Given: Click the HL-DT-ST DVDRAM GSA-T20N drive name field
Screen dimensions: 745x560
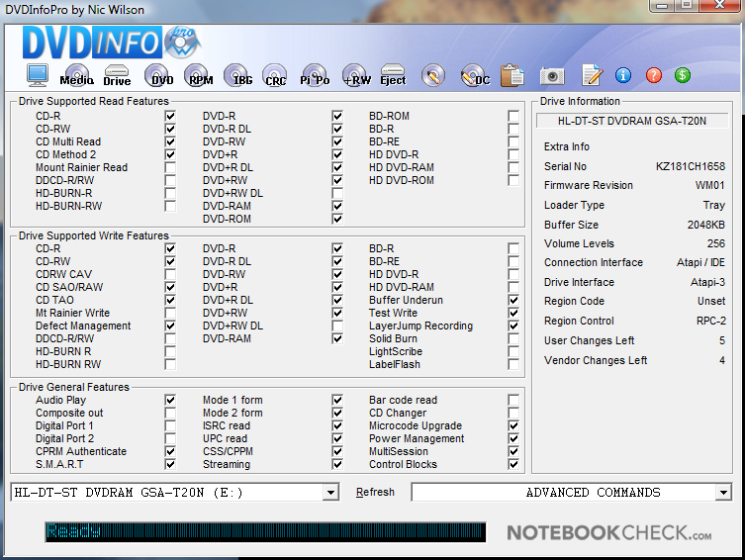Looking at the screenshot, I should 632,121.
